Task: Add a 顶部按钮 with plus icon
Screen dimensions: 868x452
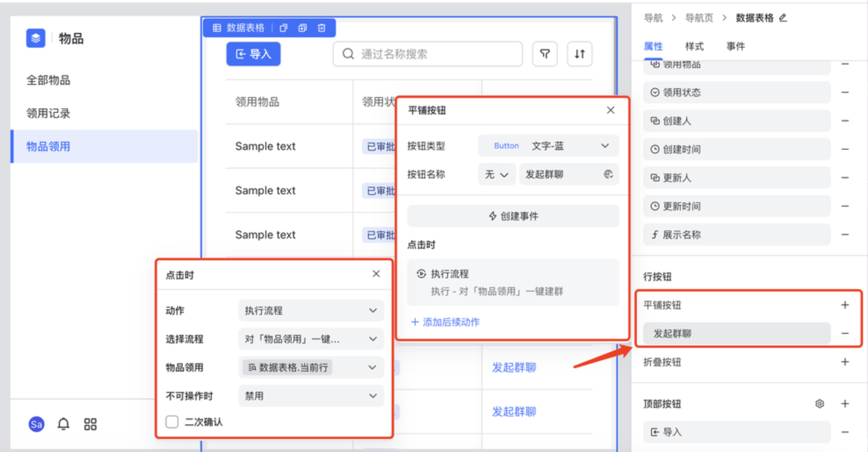Action: tap(845, 404)
